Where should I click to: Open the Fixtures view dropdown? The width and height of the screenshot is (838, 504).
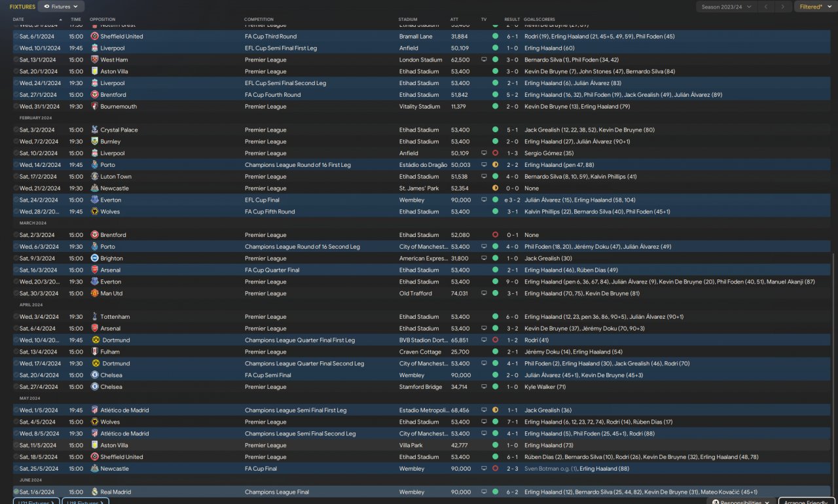coord(61,7)
